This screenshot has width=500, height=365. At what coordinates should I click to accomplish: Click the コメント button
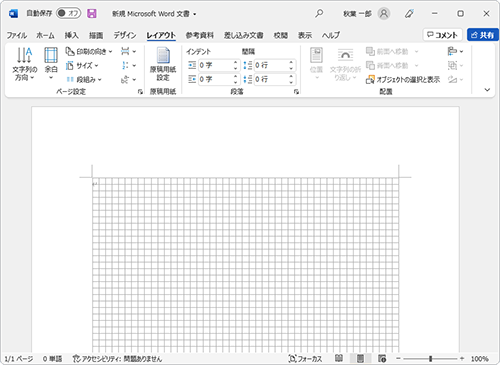[442, 35]
